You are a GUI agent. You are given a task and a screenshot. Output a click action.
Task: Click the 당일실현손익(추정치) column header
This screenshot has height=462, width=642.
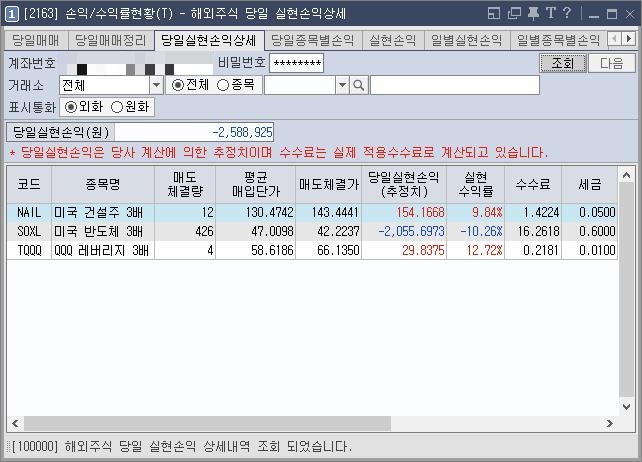404,184
